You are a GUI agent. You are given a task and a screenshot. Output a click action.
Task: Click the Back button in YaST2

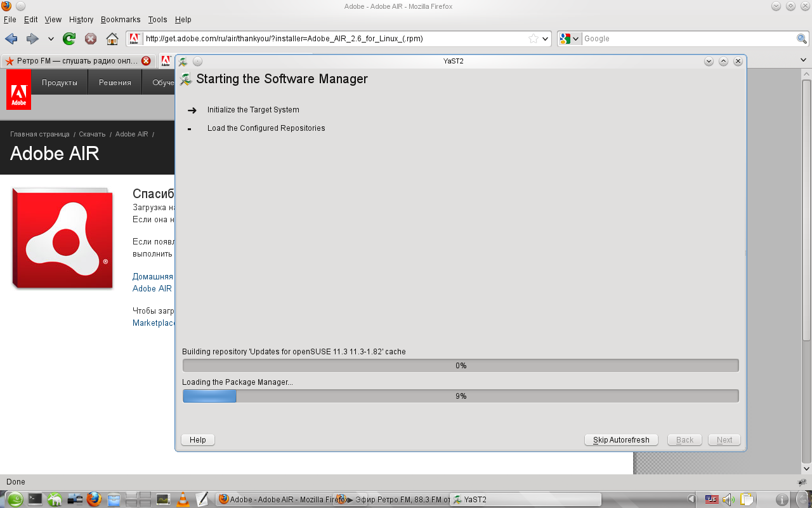[685, 440]
